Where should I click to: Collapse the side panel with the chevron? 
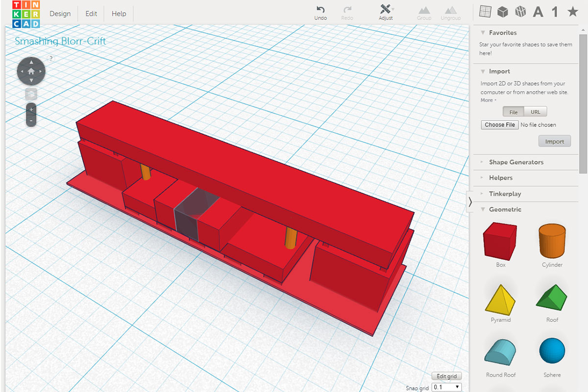[470, 201]
